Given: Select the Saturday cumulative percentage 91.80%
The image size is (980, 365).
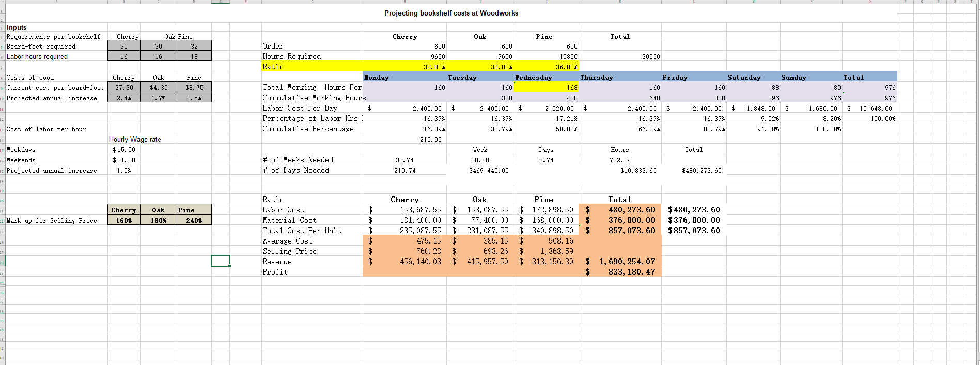Looking at the screenshot, I should coord(754,129).
